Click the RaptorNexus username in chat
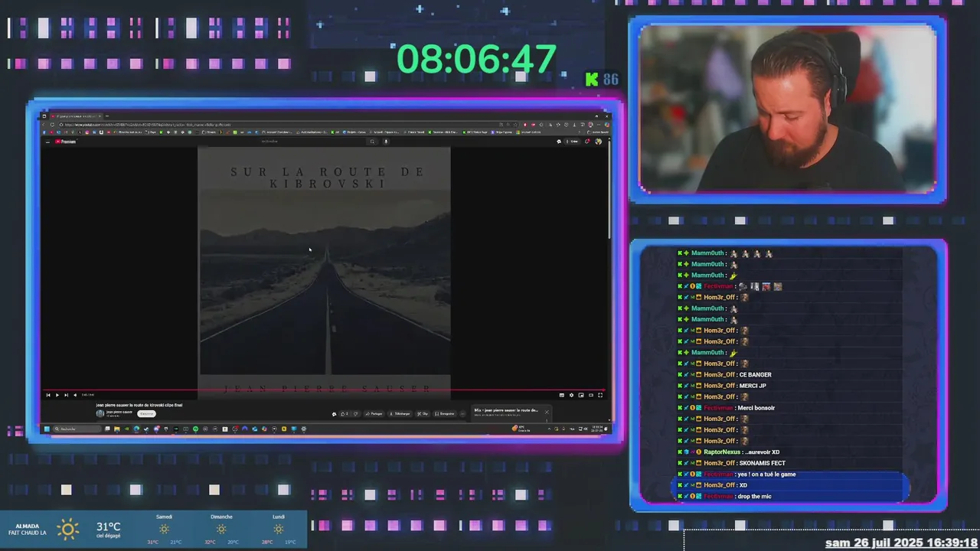Viewport: 980px width, 551px height. [722, 452]
